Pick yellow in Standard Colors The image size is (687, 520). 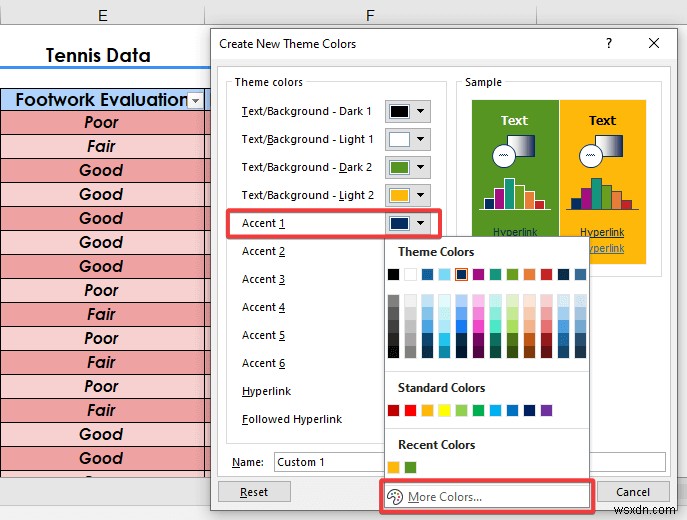pyautogui.click(x=444, y=410)
